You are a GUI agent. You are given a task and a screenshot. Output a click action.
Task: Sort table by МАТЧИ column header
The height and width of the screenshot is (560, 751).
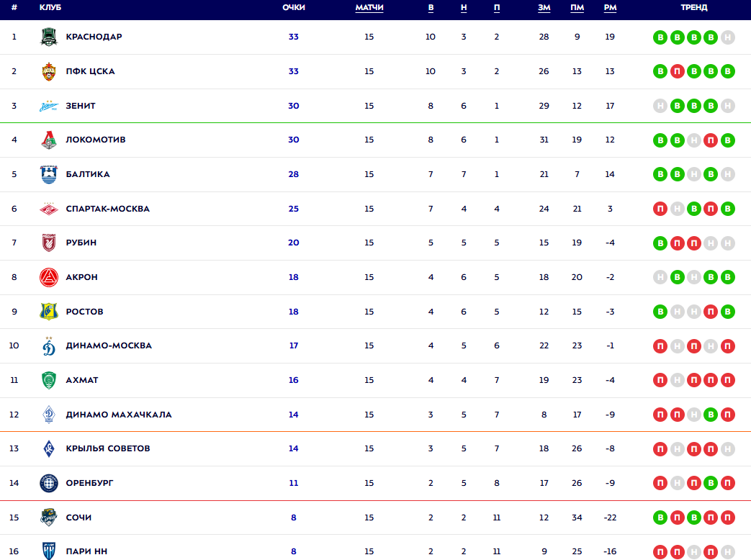[369, 8]
